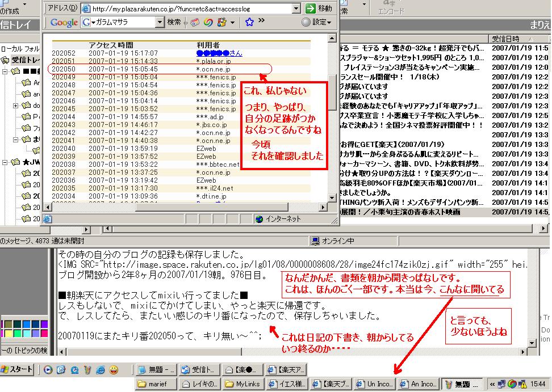Open email received 2007/01/19 11:5
The image size is (552, 392).
pos(444,48)
